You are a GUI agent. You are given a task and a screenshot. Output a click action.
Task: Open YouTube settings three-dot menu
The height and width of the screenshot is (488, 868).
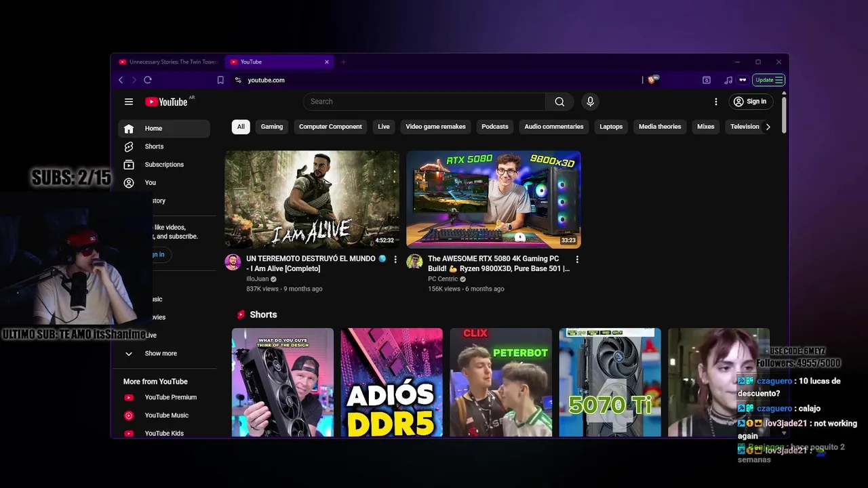tap(715, 102)
